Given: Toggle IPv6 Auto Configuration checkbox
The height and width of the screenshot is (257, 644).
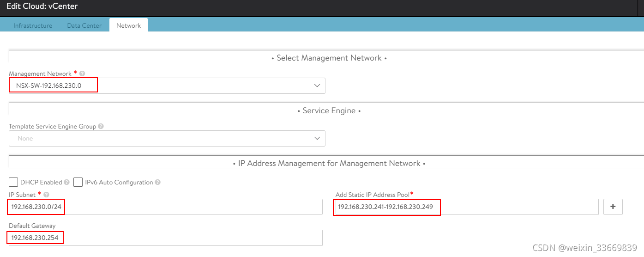Looking at the screenshot, I should [x=78, y=182].
